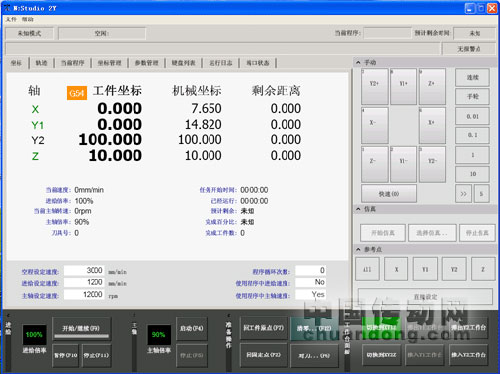
Task: Click the 回工件原点 (F7) button
Action: point(263,328)
